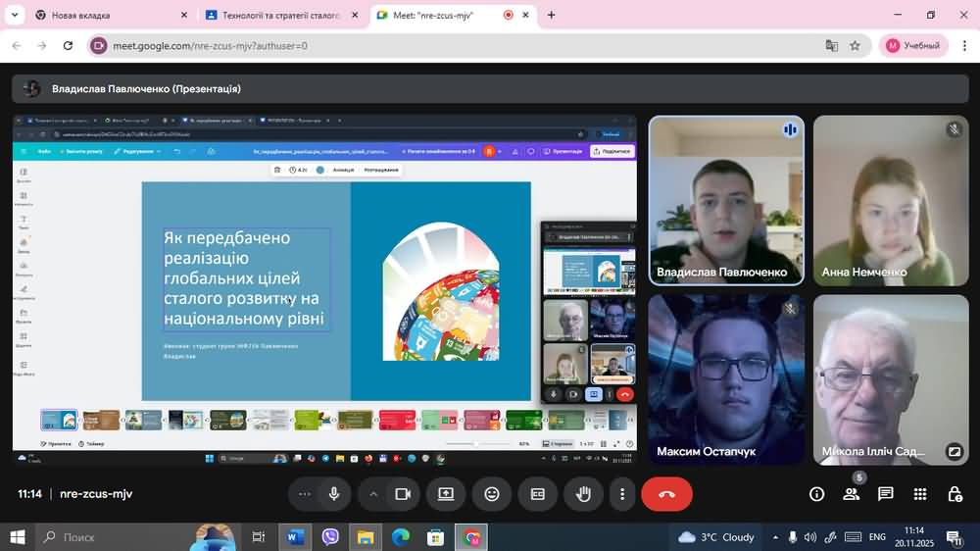The width and height of the screenshot is (980, 551).
Task: Toggle the camera in Meet controls
Action: click(402, 494)
